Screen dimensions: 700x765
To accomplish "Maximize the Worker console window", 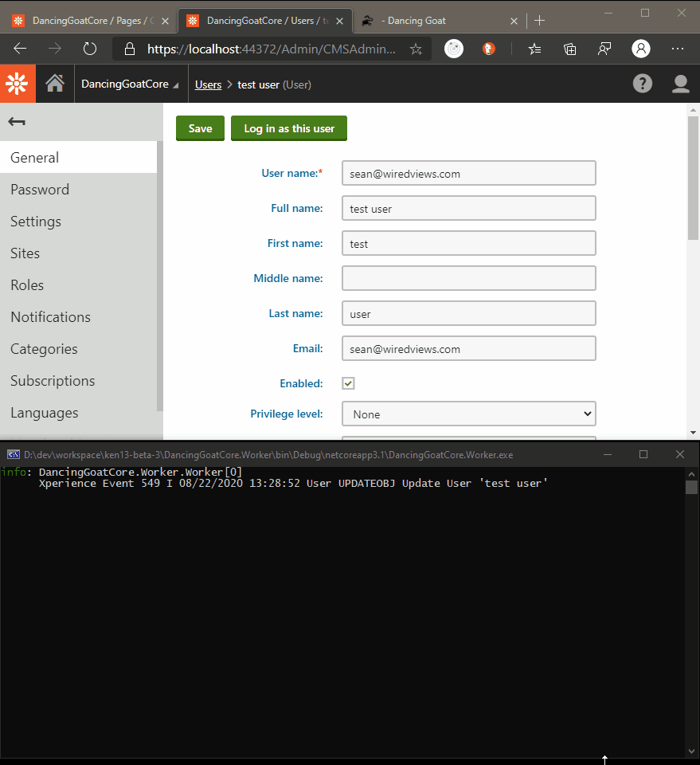I will pyautogui.click(x=643, y=454).
